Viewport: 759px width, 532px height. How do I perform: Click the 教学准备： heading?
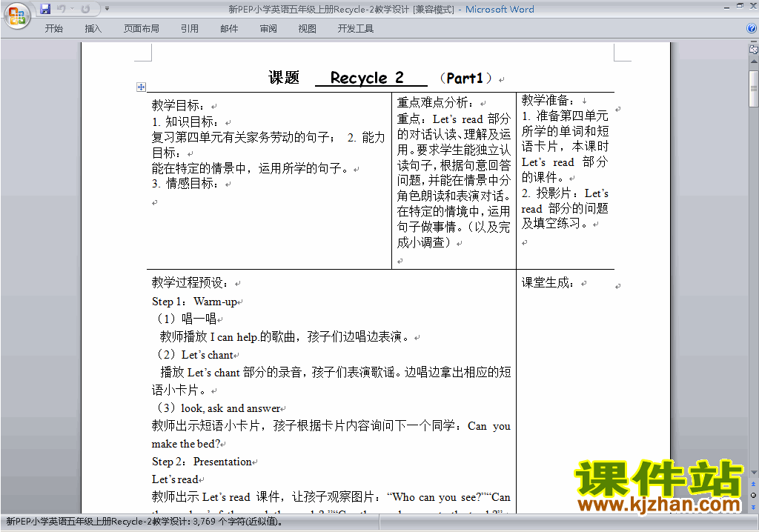click(x=548, y=100)
